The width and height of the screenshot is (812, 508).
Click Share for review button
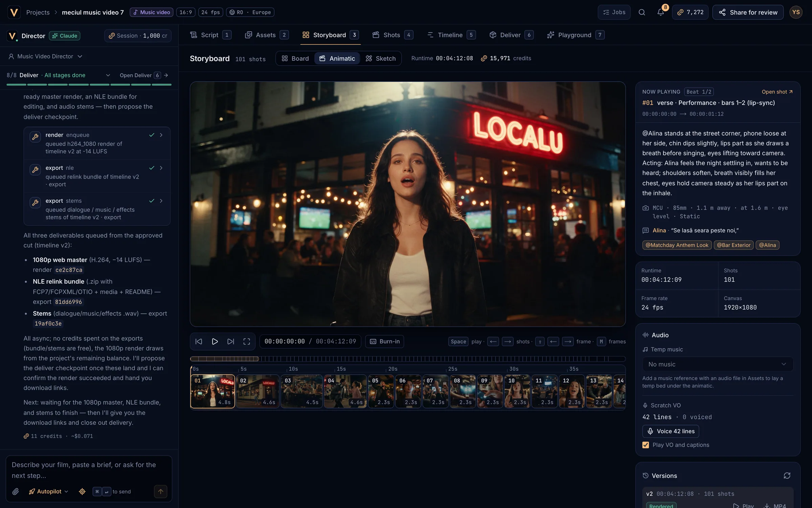click(748, 12)
